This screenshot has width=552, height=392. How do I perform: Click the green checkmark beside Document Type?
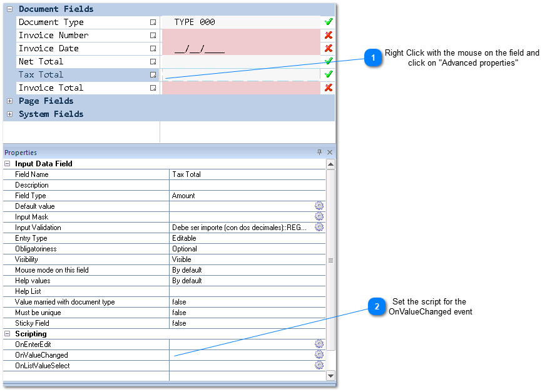click(329, 22)
